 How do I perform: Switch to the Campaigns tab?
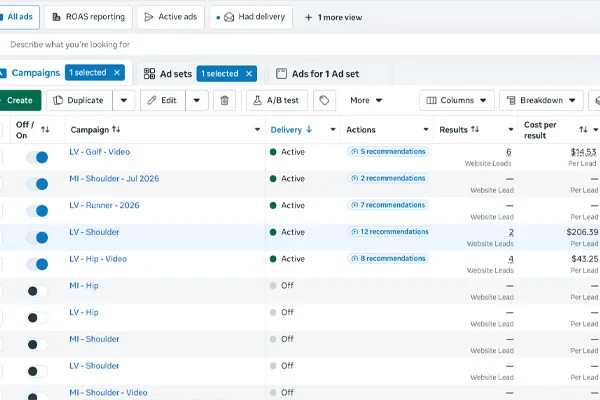pyautogui.click(x=36, y=73)
